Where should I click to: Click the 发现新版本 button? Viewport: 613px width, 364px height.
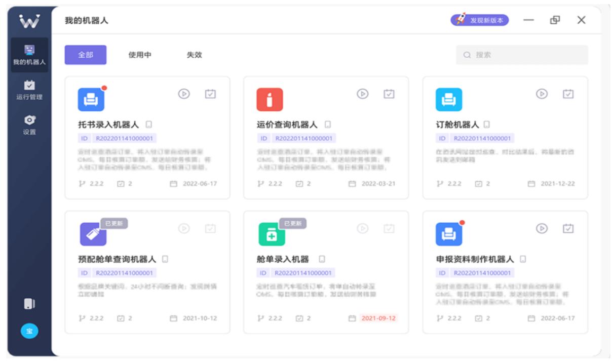point(480,20)
